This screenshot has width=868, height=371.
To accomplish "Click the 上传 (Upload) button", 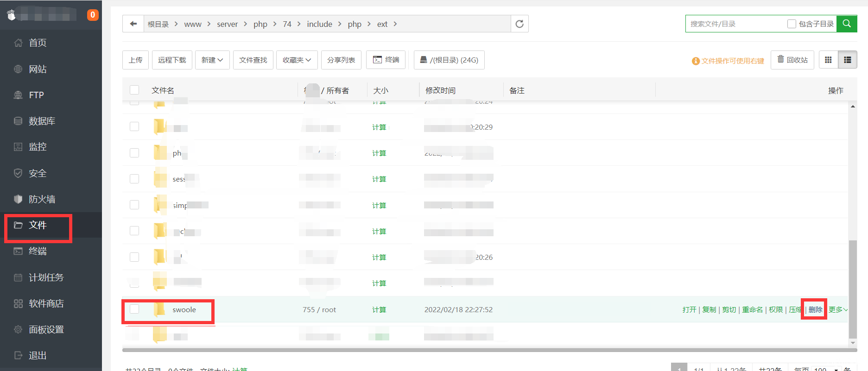I will pos(136,60).
